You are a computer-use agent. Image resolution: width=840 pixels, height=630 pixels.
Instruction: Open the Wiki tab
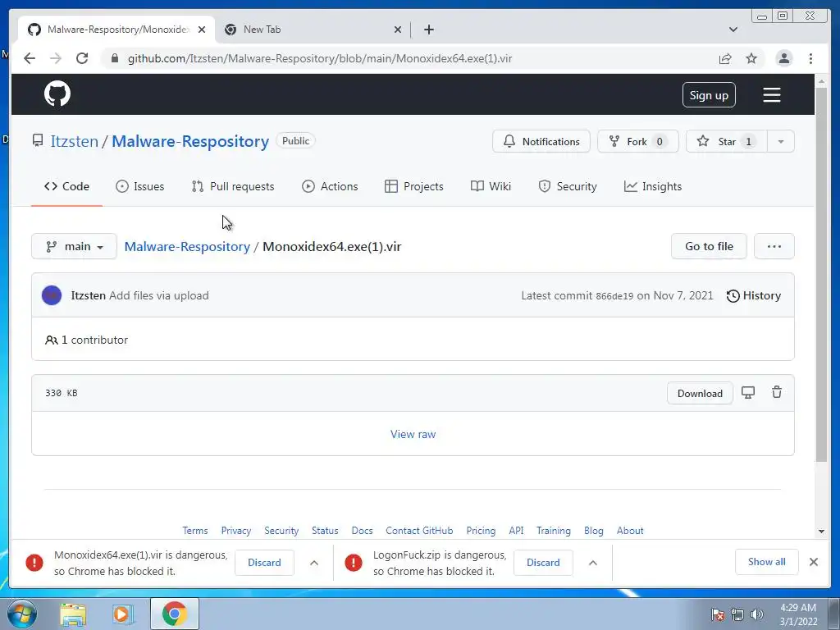491,186
